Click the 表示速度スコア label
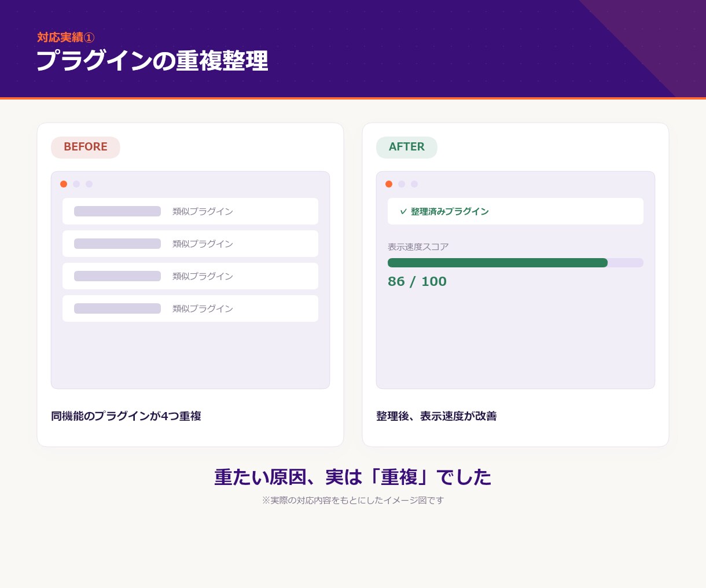 tap(418, 247)
